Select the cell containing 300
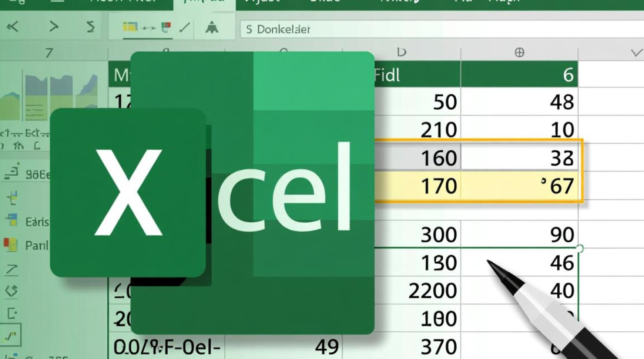The image size is (644, 359). point(417,235)
